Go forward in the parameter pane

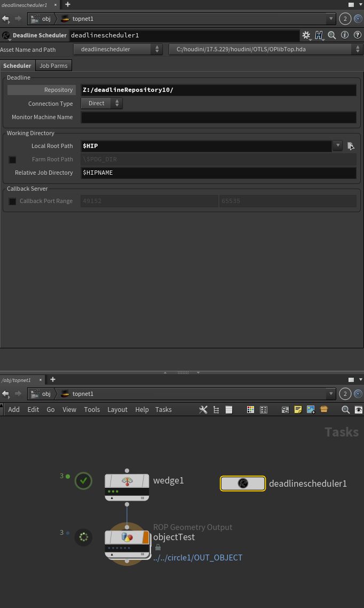tap(18, 19)
